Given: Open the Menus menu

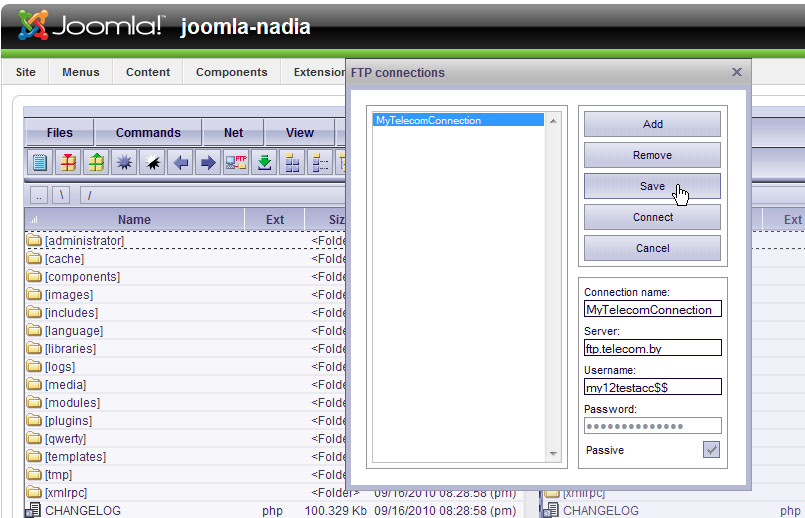Looking at the screenshot, I should 81,72.
